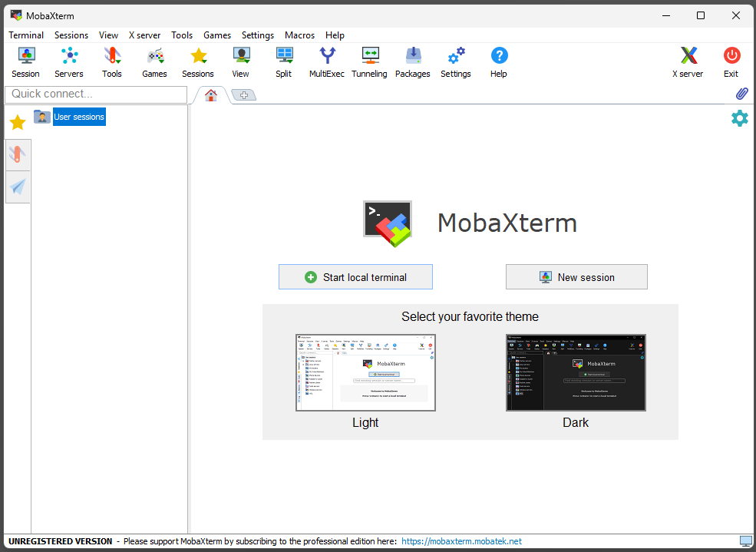Open the X server toolbar icon
Image resolution: width=756 pixels, height=552 pixels.
point(688,62)
